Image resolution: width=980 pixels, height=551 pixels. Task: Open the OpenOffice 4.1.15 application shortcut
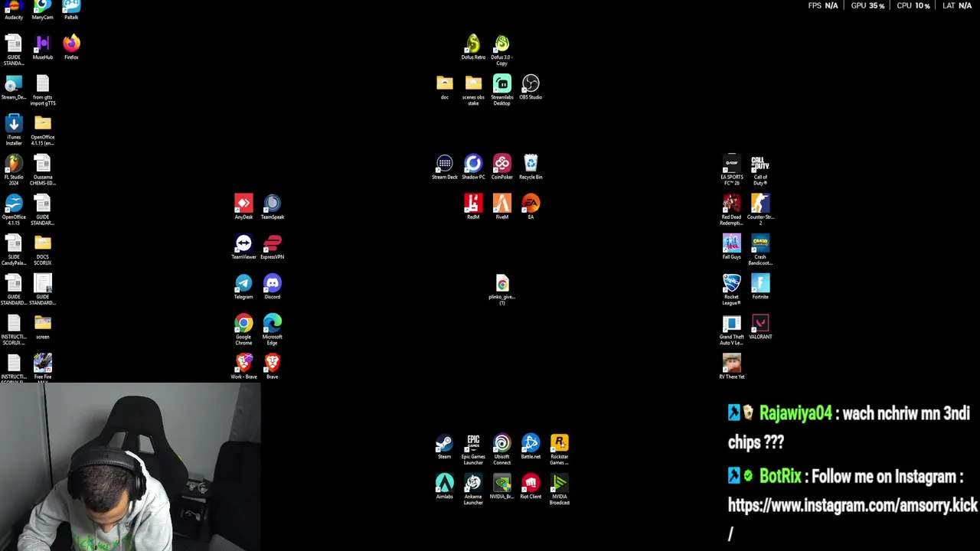[14, 210]
